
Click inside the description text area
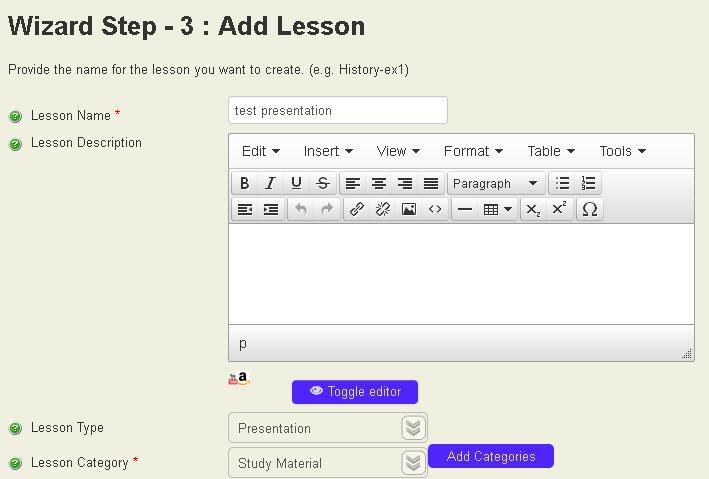[461, 274]
